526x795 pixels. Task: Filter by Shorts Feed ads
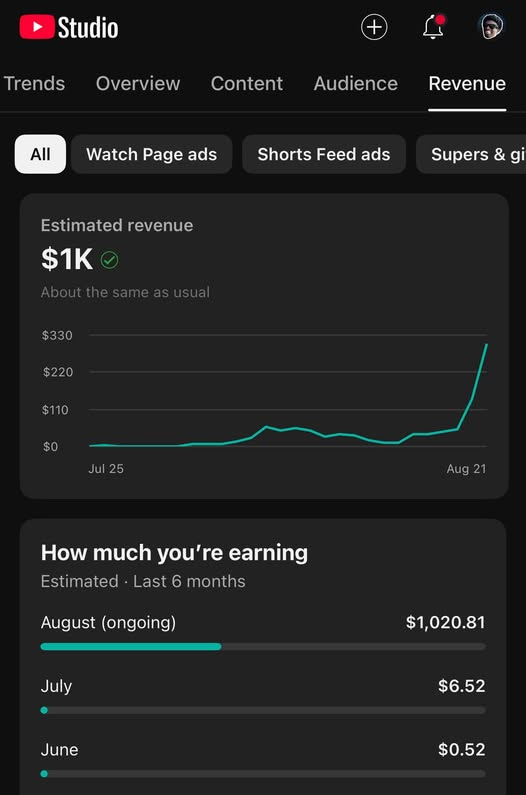(324, 154)
